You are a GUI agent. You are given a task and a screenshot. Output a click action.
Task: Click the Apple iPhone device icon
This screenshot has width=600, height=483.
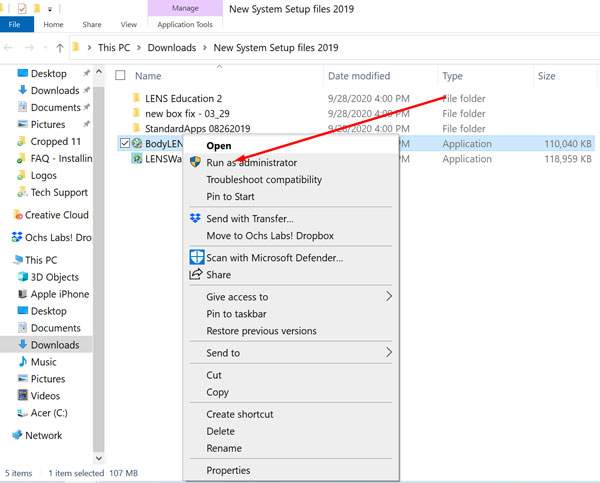23,294
